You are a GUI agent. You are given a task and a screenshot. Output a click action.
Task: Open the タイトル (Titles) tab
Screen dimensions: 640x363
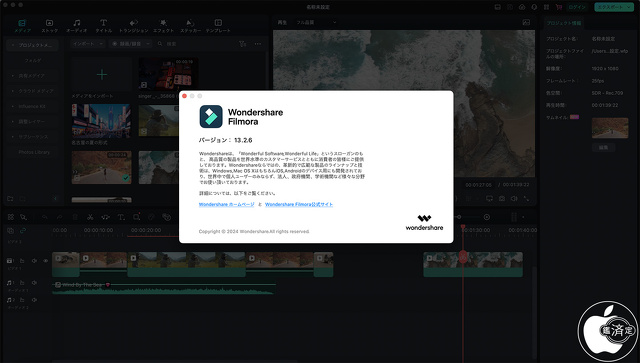click(104, 26)
